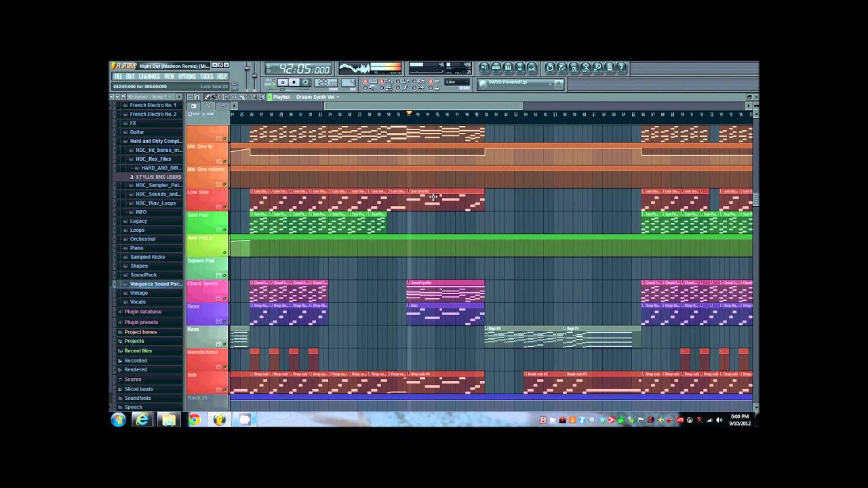Open the OPTIONS menu
868x488 pixels.
(x=187, y=77)
